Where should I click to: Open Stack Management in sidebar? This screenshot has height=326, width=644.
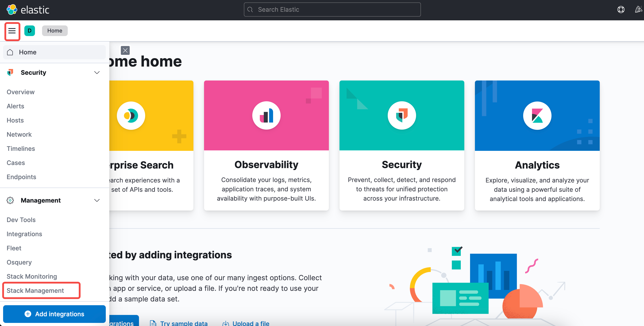click(35, 291)
